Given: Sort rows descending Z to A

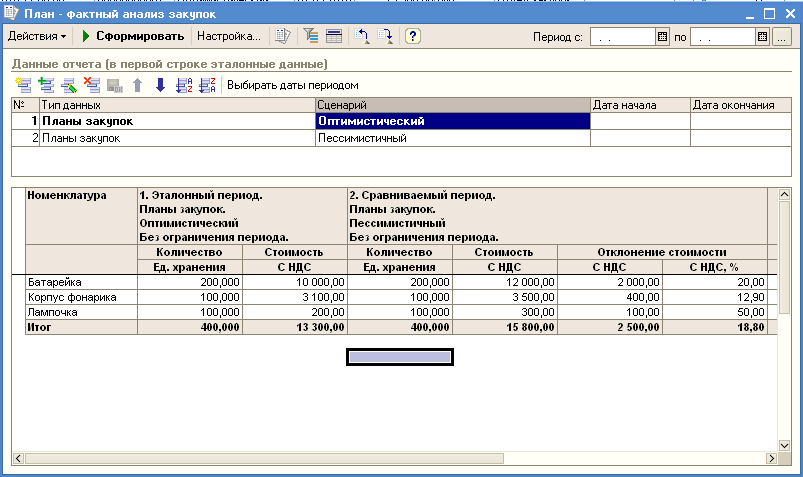Looking at the screenshot, I should pyautogui.click(x=207, y=85).
